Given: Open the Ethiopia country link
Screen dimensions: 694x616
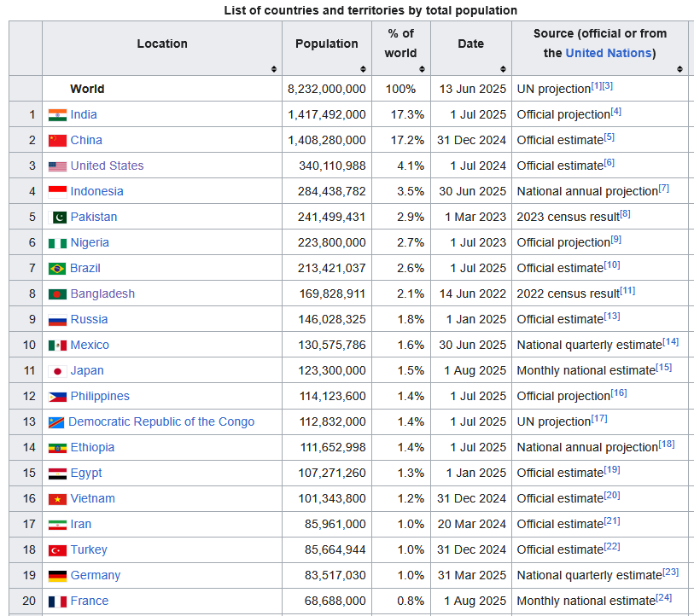Looking at the screenshot, I should [92, 448].
